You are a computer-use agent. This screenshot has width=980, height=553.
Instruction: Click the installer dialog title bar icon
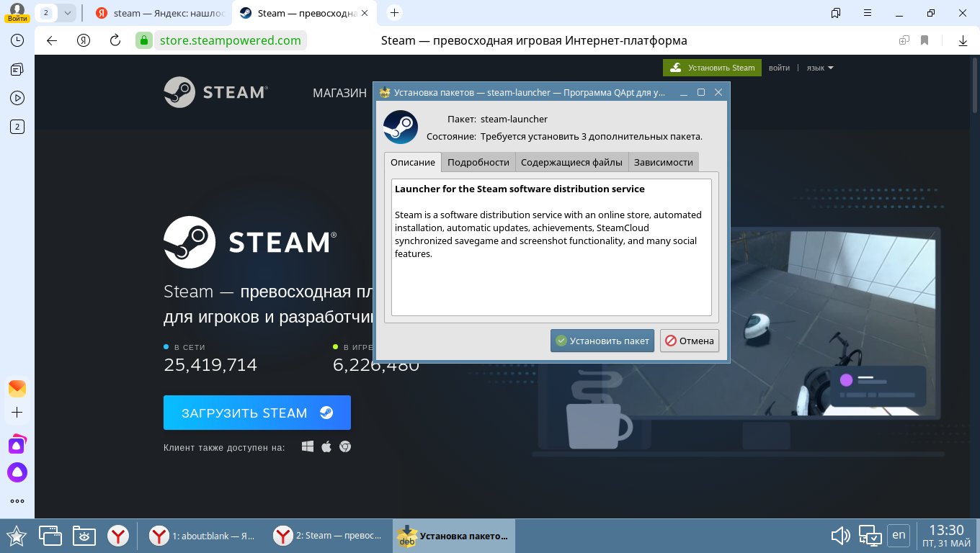[385, 92]
